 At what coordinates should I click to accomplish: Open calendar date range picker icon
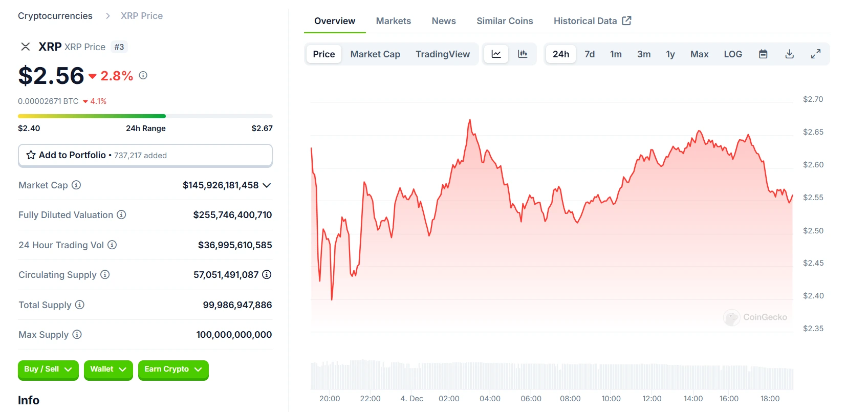[x=763, y=54]
